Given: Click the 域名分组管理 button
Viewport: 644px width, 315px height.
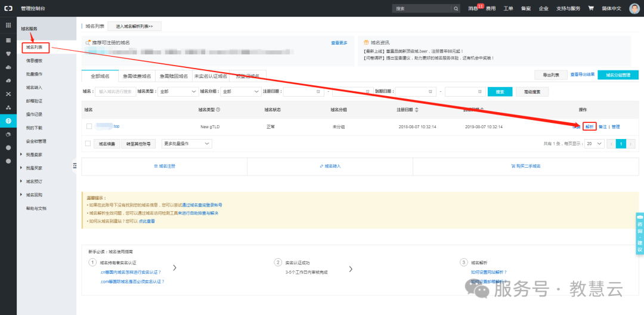Looking at the screenshot, I should coord(617,75).
